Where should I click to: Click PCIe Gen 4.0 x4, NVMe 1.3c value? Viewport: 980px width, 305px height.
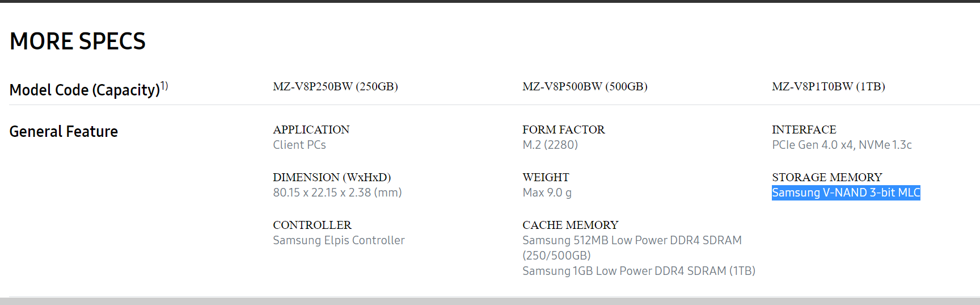[842, 145]
